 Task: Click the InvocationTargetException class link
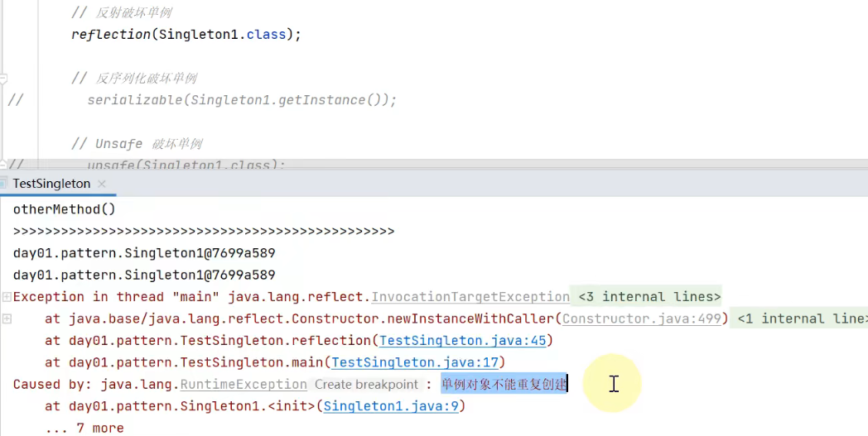click(470, 297)
